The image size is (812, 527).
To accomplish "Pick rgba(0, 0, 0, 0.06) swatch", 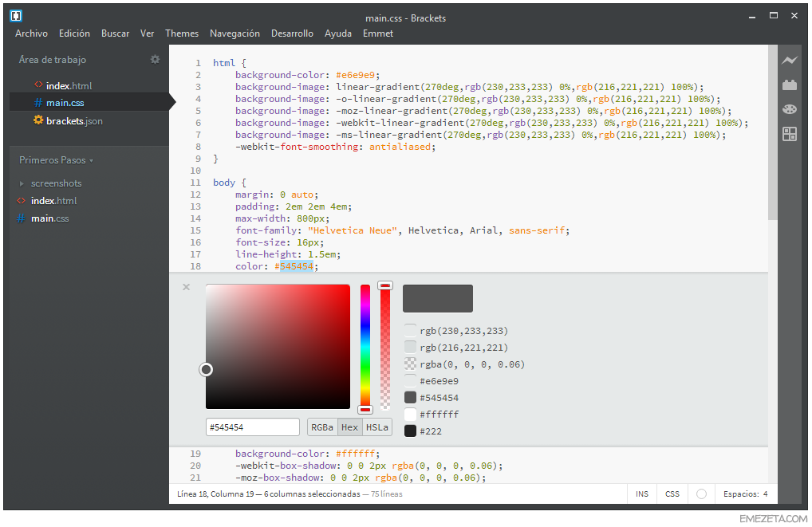I will point(410,364).
